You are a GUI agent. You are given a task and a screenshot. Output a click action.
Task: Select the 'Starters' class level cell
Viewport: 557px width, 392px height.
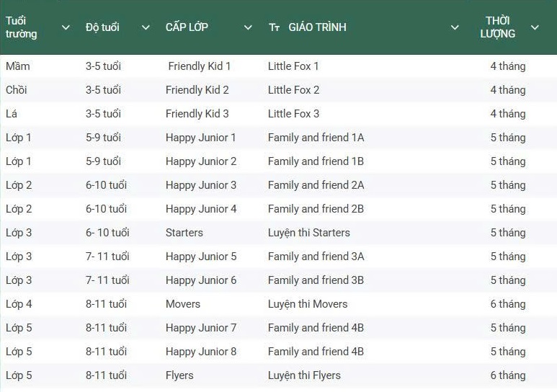point(184,233)
